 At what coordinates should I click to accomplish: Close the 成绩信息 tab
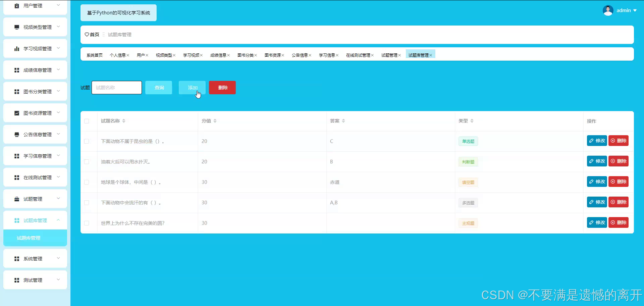[229, 55]
